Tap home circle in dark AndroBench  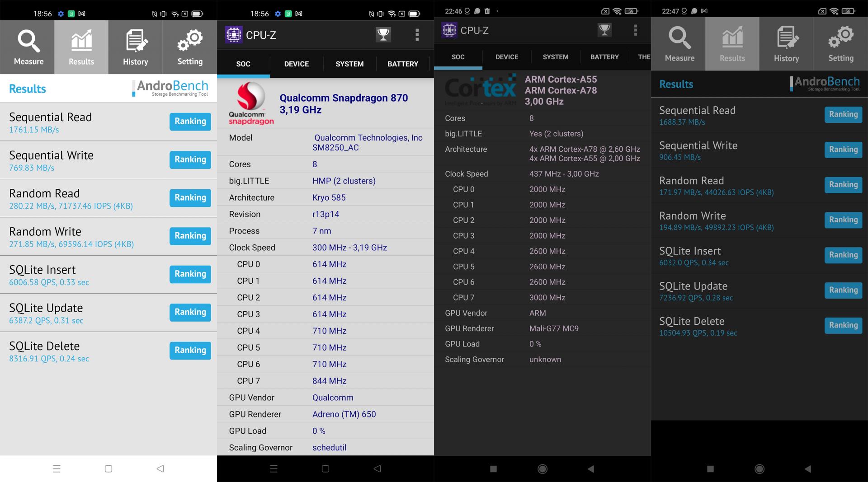(x=759, y=469)
